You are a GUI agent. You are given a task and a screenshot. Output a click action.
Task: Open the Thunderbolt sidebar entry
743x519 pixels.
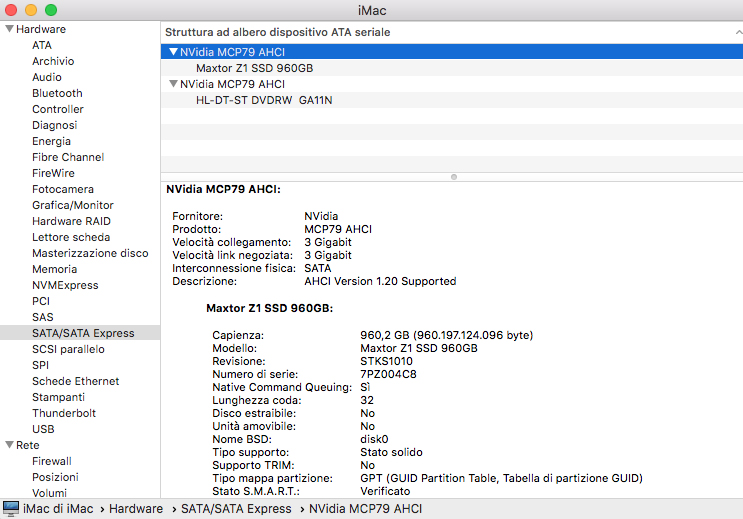pos(64,413)
